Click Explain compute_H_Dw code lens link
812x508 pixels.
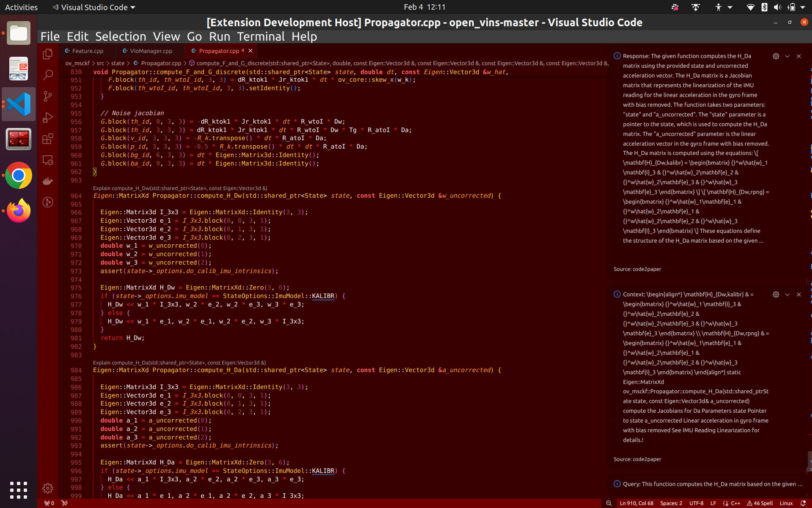point(180,188)
